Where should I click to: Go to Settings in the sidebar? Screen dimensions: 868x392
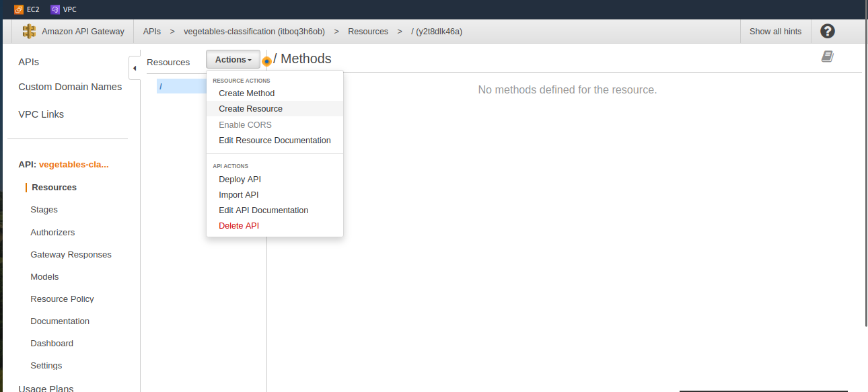click(x=46, y=365)
